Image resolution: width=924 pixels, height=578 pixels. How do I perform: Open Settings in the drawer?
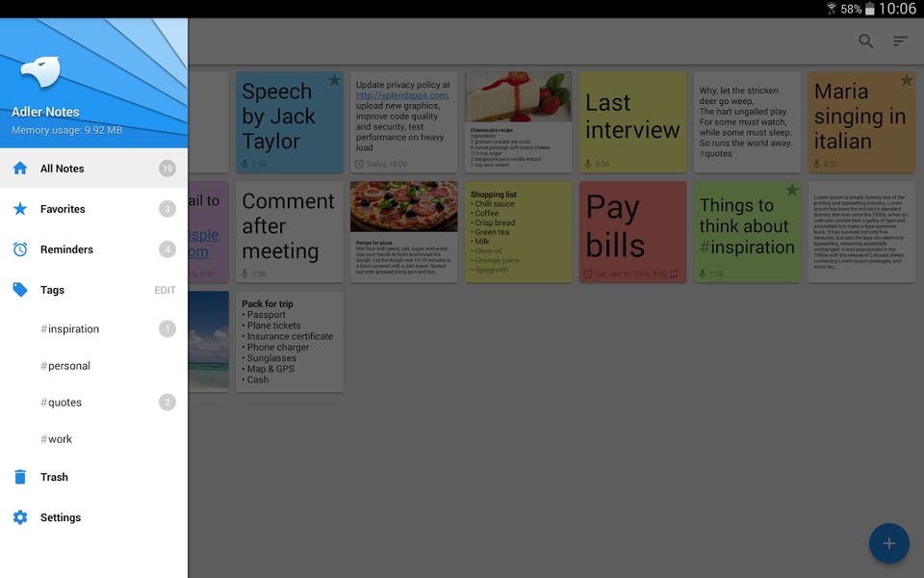[x=93, y=517]
